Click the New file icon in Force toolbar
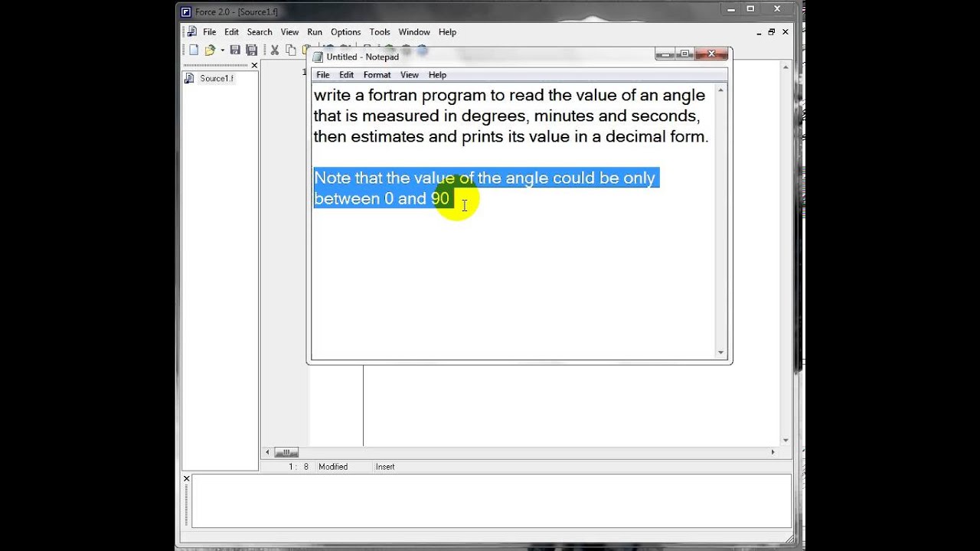The height and width of the screenshot is (551, 980). 194,50
